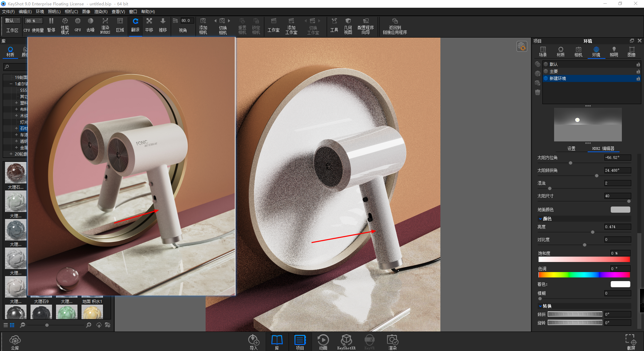Toggle the lock on 主要 environment
The height and width of the screenshot is (351, 644).
click(638, 71)
